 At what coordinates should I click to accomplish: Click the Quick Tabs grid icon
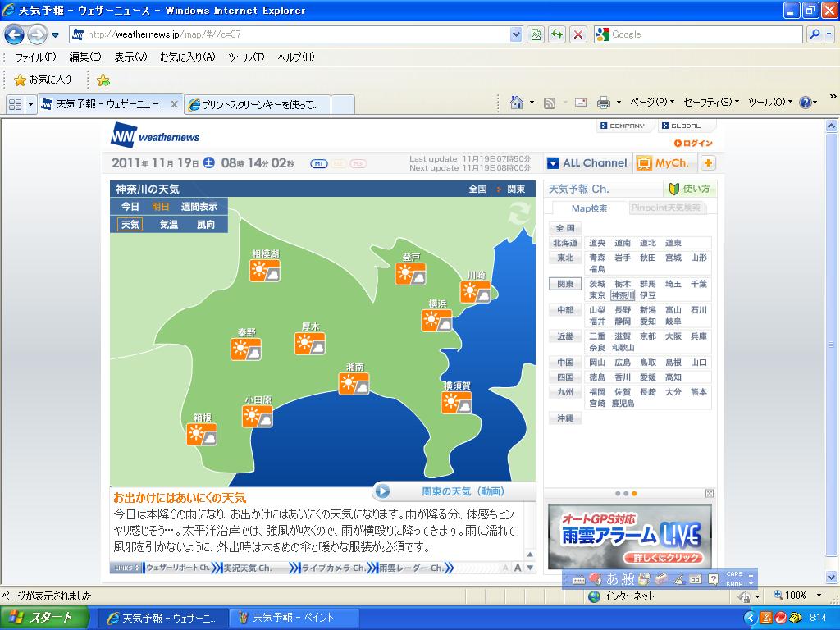(16, 104)
